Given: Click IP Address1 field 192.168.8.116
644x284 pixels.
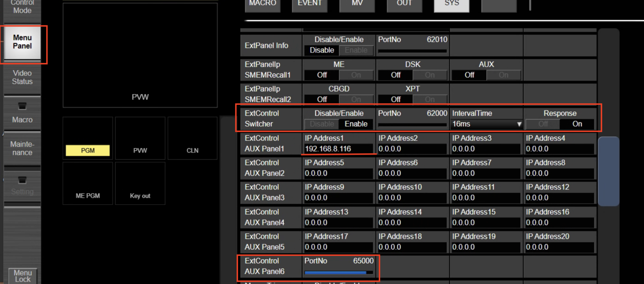Looking at the screenshot, I should (x=338, y=149).
